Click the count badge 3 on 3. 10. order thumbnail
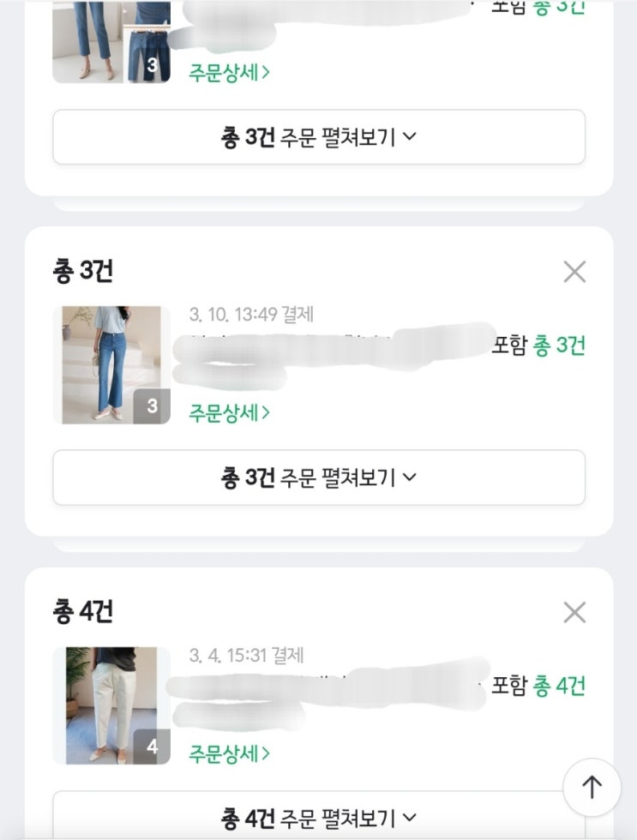Viewport: 637px width, 840px height. 152,406
